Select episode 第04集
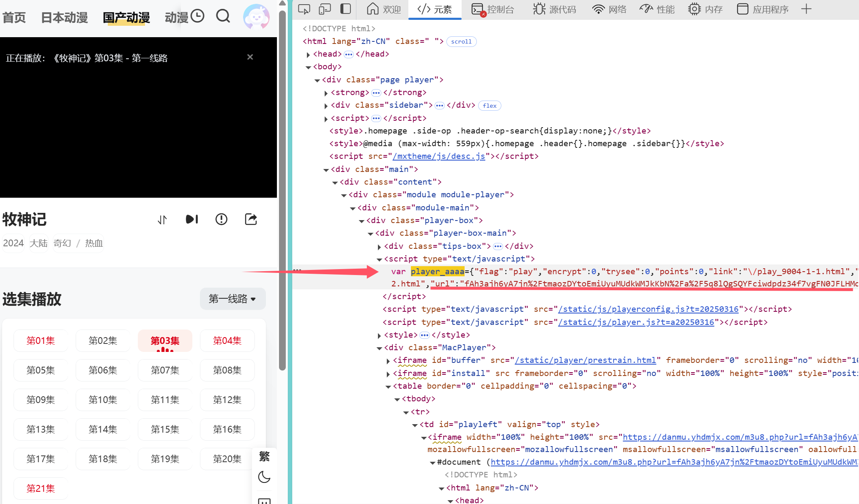The image size is (859, 504). (227, 341)
